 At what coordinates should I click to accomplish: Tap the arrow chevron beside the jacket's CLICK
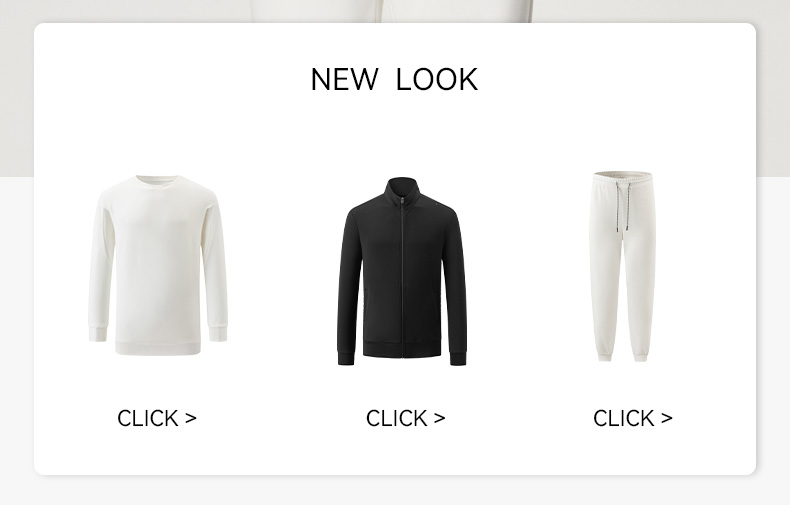439,418
